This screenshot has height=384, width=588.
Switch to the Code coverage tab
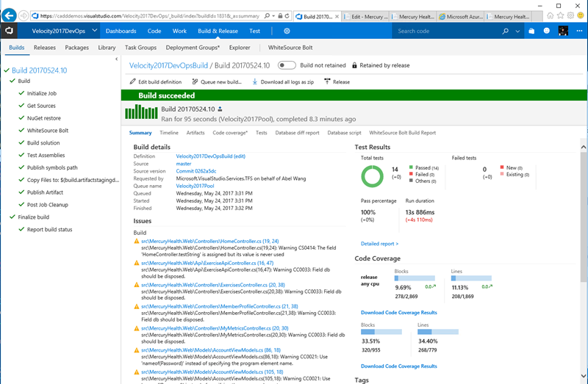(230, 133)
